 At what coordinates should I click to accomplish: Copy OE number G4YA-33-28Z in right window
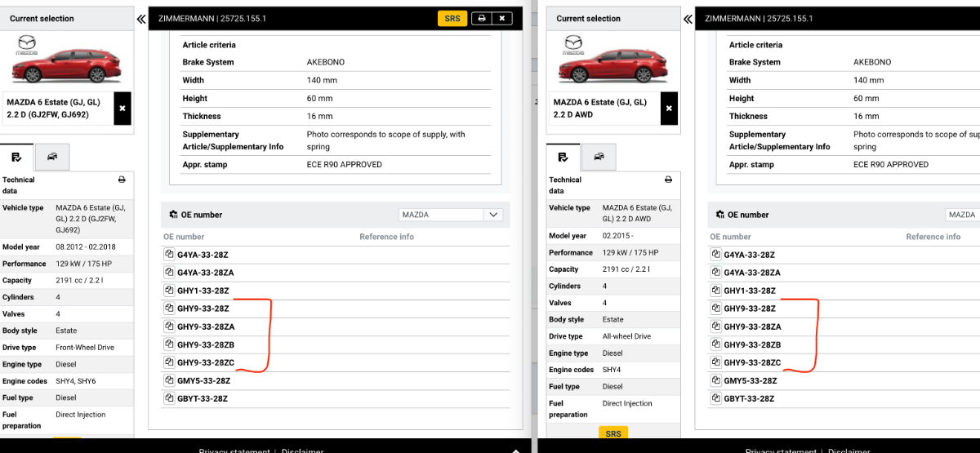[716, 255]
